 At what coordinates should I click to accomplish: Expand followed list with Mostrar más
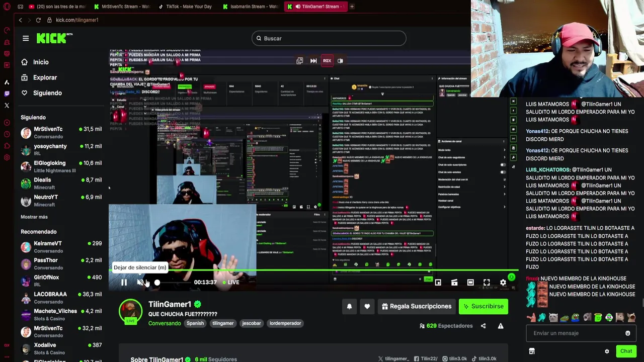[34, 217]
